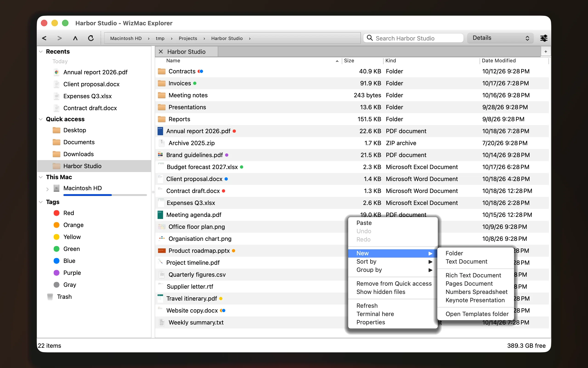Close the Harbor Studio tab
The image size is (588, 368).
click(x=161, y=52)
